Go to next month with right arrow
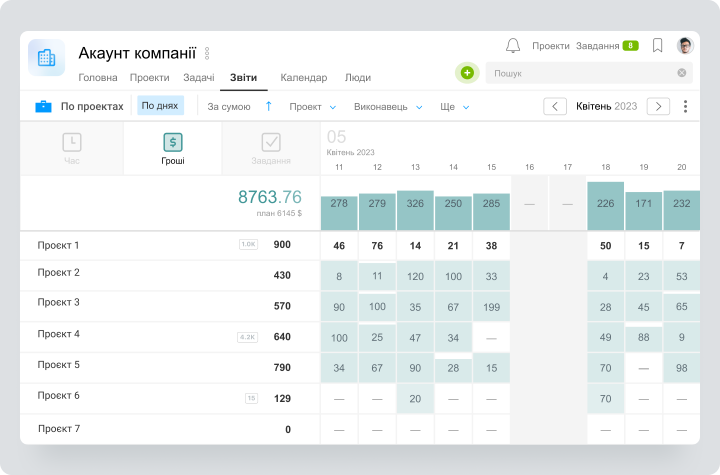This screenshot has height=475, width=720. click(658, 106)
